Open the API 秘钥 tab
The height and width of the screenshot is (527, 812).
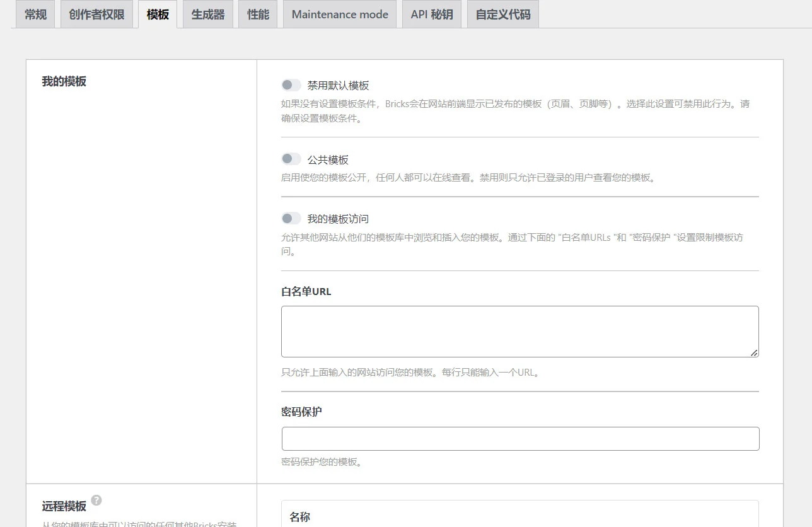click(x=432, y=14)
